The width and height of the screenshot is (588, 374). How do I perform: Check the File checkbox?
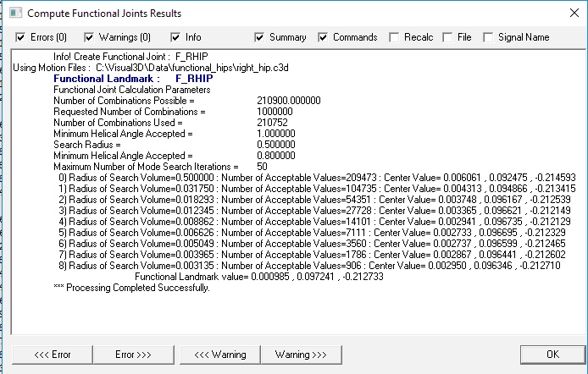point(447,37)
